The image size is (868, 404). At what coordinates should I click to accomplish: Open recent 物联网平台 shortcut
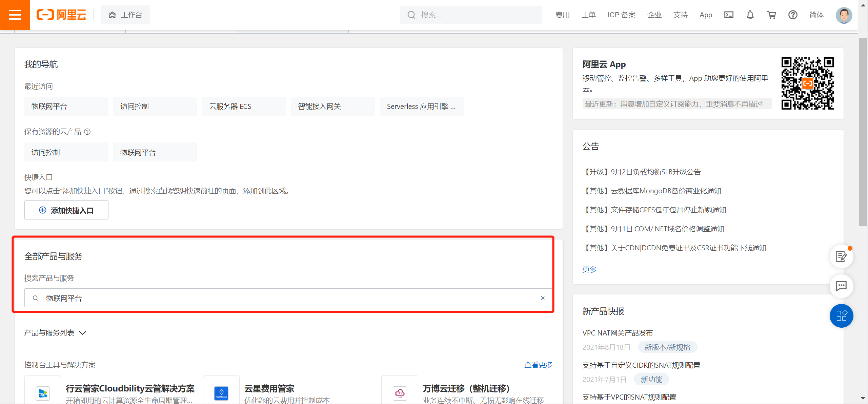(x=66, y=106)
